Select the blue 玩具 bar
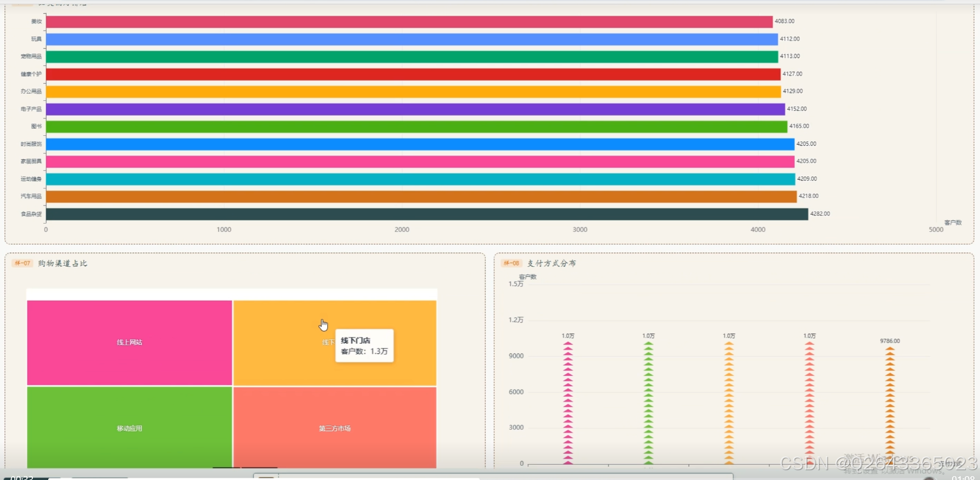Screen dimensions: 980x480 point(412,39)
